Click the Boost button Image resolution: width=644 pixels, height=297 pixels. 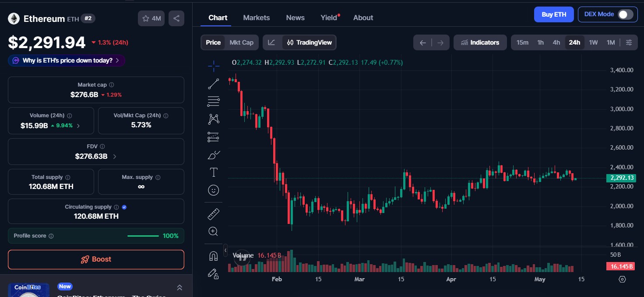click(x=96, y=259)
